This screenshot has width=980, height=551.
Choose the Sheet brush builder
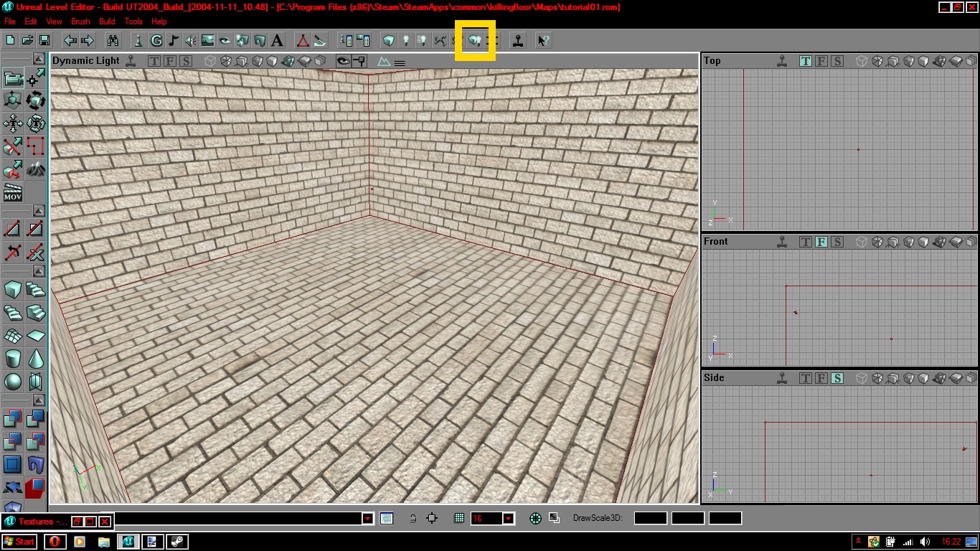coord(36,336)
